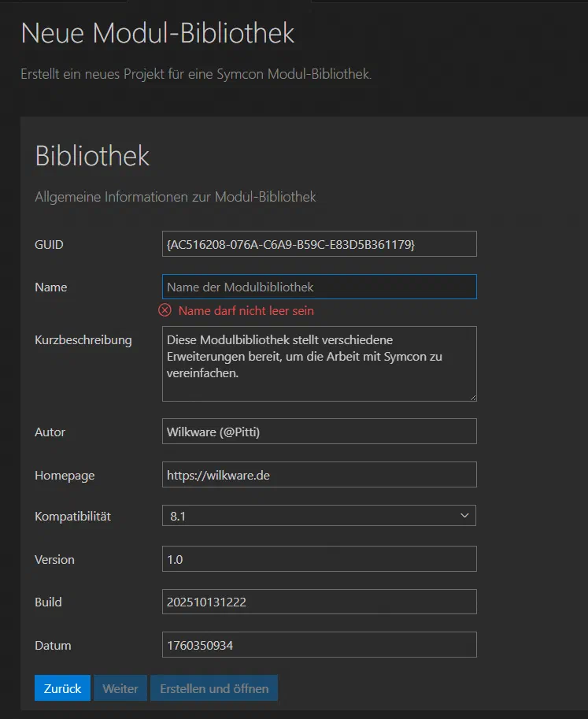Click the Version input field
The image size is (588, 719).
pyautogui.click(x=319, y=559)
